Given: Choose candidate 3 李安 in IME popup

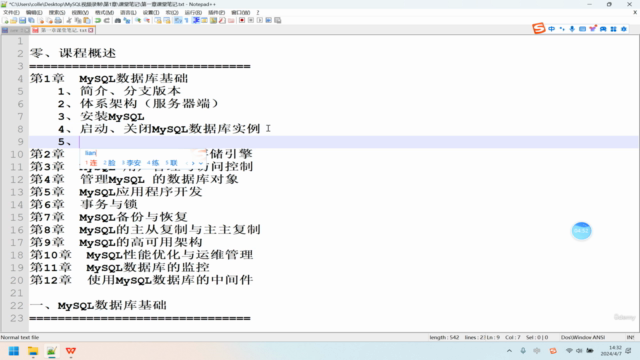Looking at the screenshot, I should click(131, 163).
